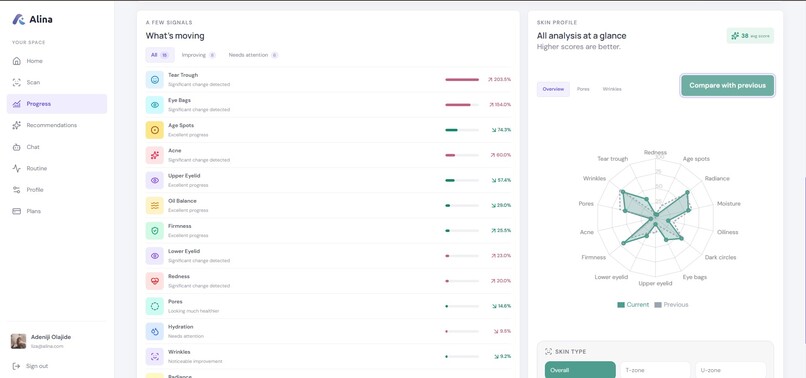The image size is (806, 378).
Task: Open Profile settings text link
Action: [35, 190]
